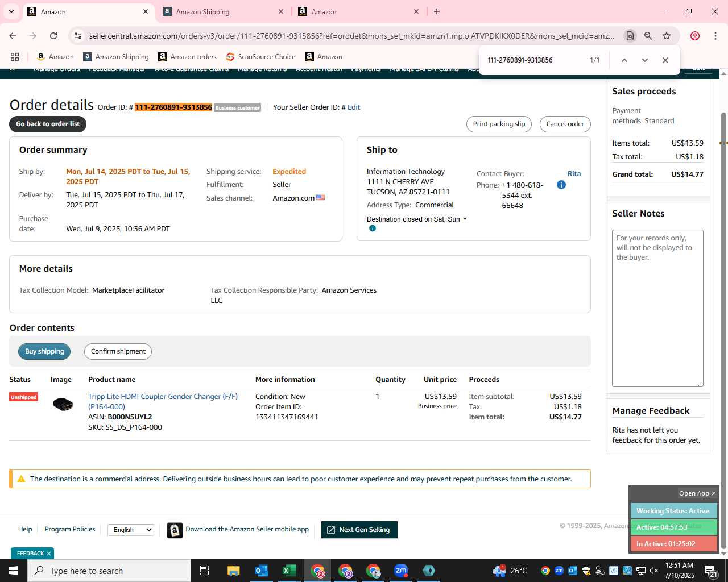The height and width of the screenshot is (582, 728).
Task: Open the browser zoom magnifier icon
Action: click(648, 36)
